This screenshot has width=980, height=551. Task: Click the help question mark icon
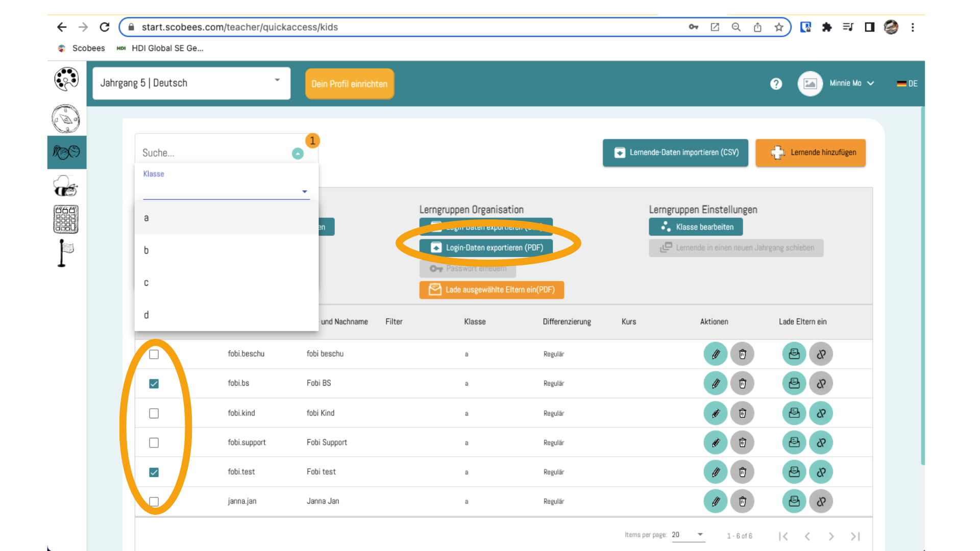[776, 84]
